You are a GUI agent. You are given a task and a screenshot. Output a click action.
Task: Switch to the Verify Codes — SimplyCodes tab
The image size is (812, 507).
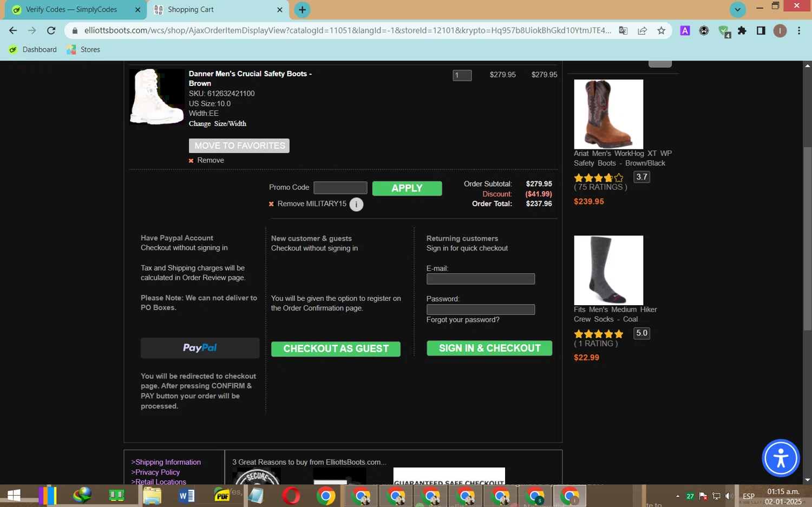76,10
